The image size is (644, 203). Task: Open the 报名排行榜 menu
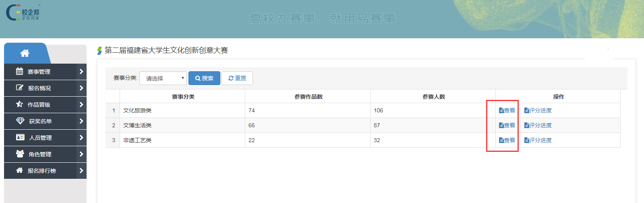pos(45,171)
